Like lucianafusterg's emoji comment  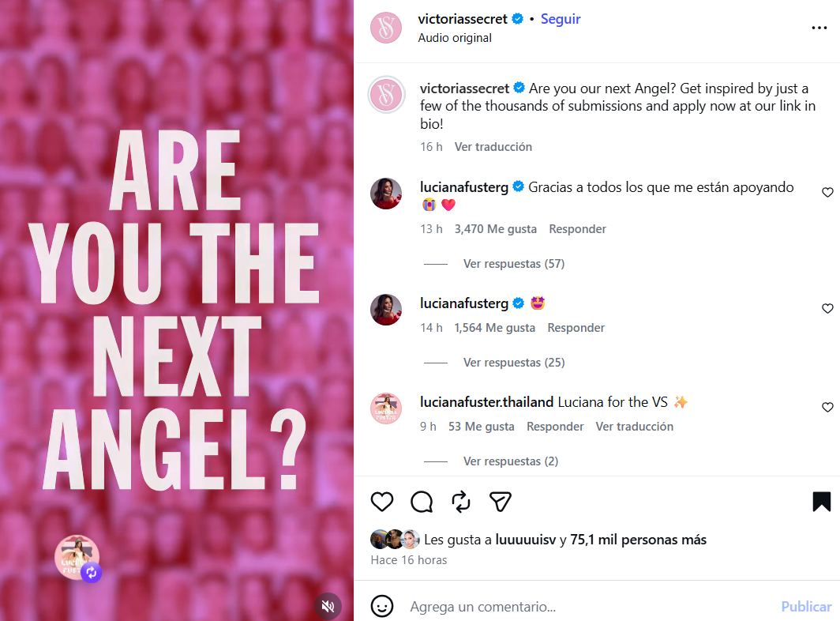pos(827,309)
